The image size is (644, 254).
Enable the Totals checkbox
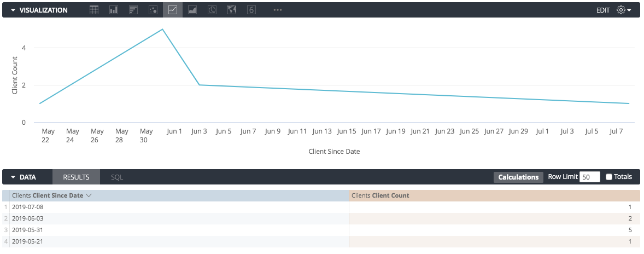point(609,177)
